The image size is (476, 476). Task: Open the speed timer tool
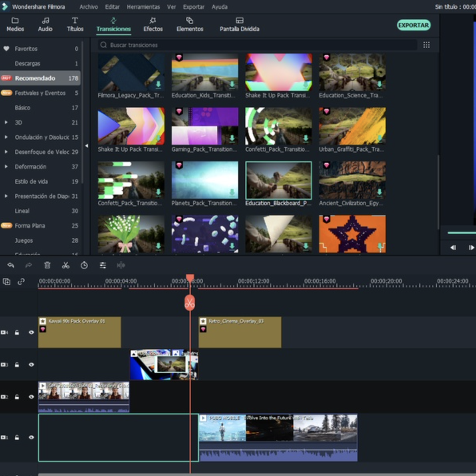84,265
